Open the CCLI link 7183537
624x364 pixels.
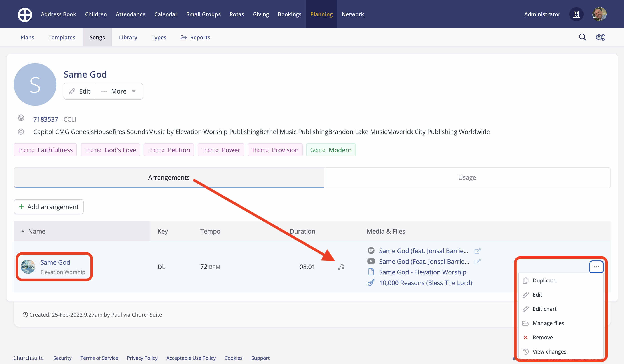point(46,119)
